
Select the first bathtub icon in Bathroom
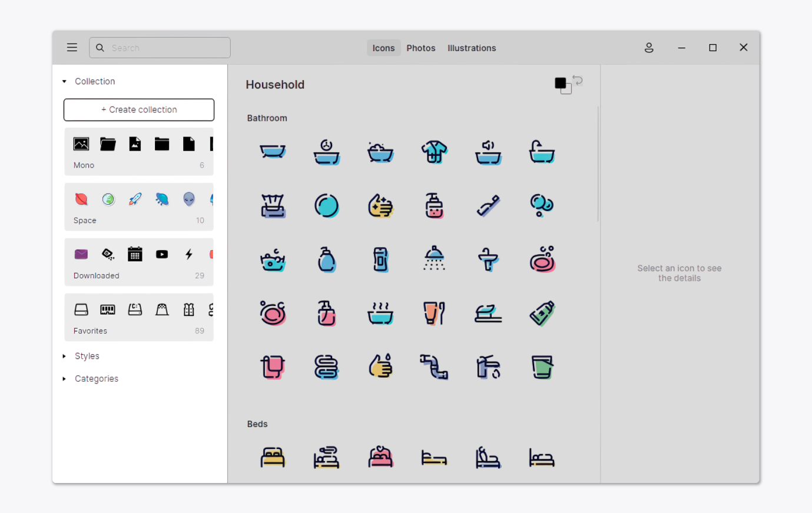(x=273, y=152)
